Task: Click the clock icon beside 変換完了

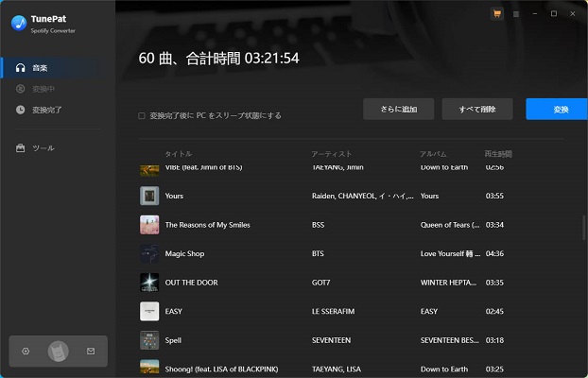Action: [x=20, y=110]
